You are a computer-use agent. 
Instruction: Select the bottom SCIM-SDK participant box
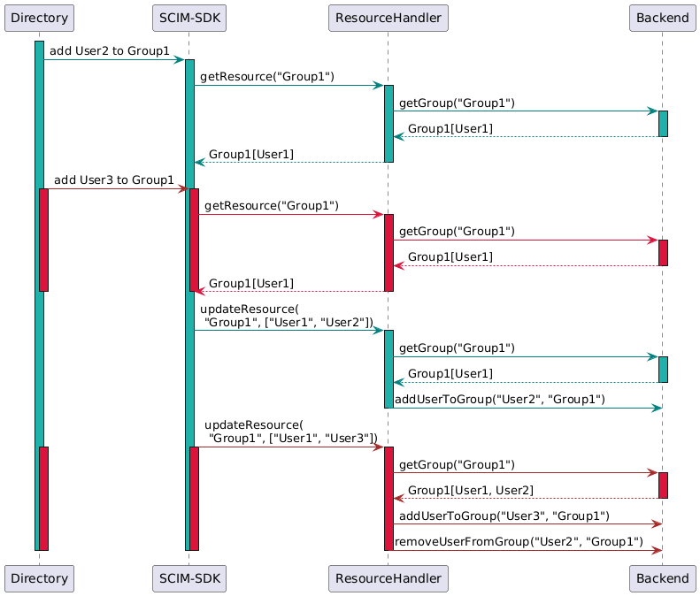click(x=189, y=578)
